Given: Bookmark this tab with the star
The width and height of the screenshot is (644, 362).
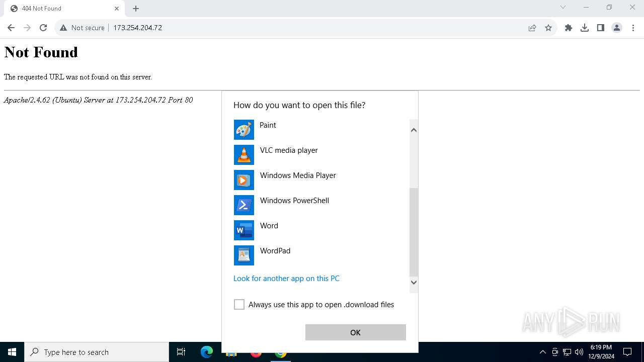Looking at the screenshot, I should [x=548, y=28].
